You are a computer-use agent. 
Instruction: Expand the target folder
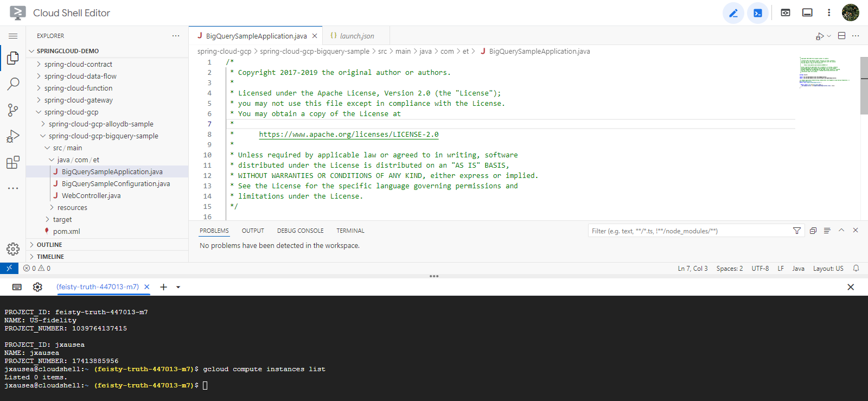107,219
